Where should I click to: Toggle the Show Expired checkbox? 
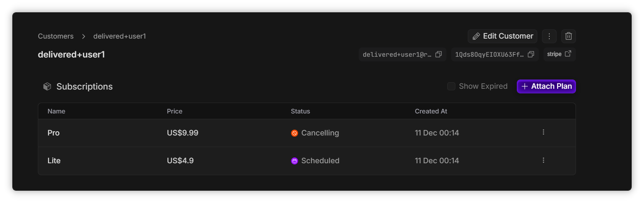click(451, 86)
